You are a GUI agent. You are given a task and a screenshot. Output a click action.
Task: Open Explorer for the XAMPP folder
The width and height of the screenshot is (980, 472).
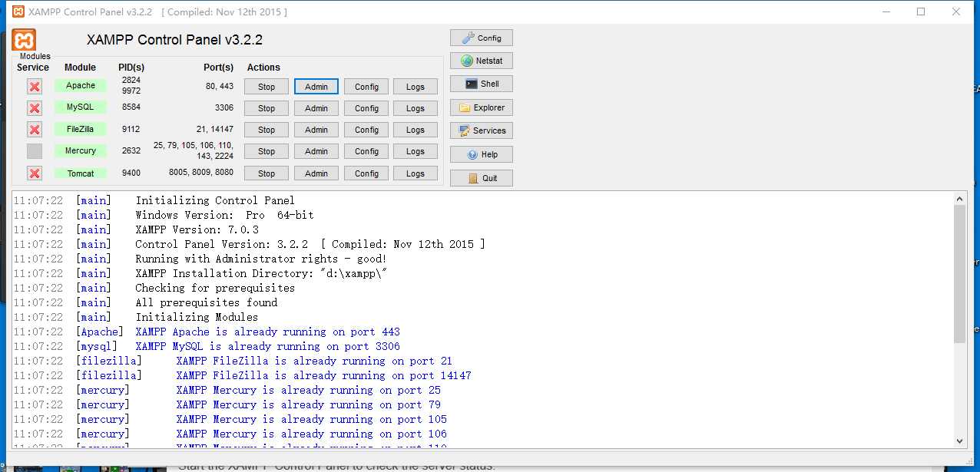(482, 107)
